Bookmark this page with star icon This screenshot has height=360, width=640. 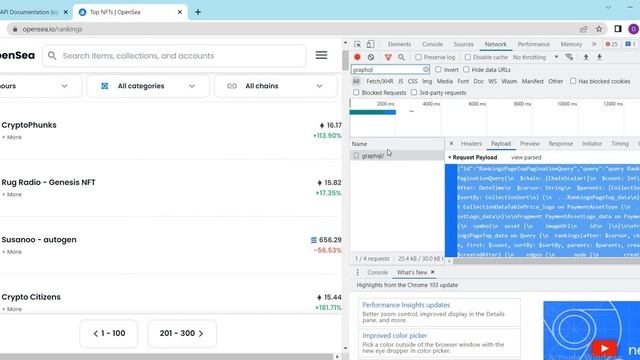coord(599,29)
